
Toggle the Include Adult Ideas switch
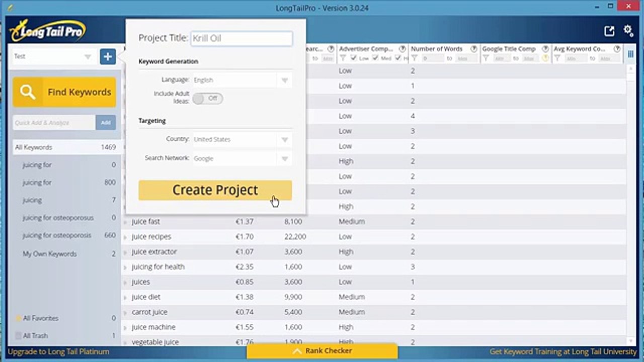[207, 99]
